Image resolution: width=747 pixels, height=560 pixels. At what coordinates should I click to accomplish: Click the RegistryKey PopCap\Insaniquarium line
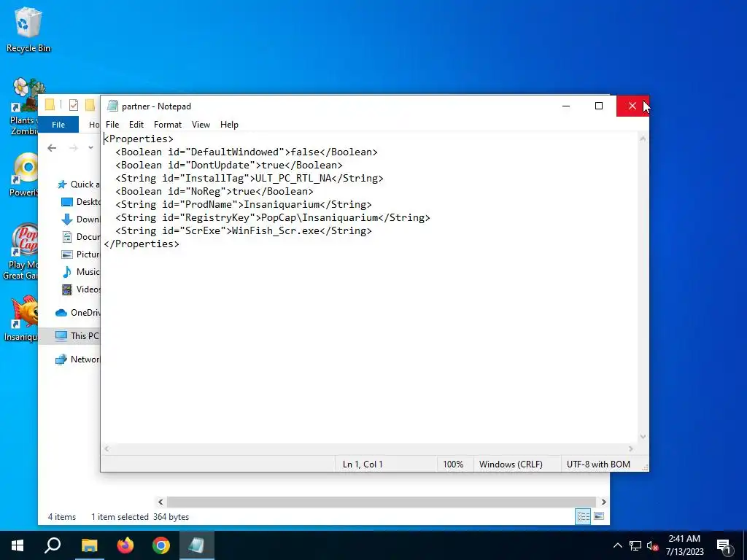273,217
